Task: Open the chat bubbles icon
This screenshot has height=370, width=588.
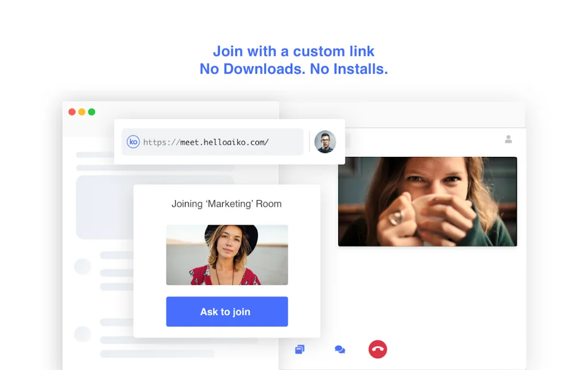Action: pyautogui.click(x=340, y=349)
